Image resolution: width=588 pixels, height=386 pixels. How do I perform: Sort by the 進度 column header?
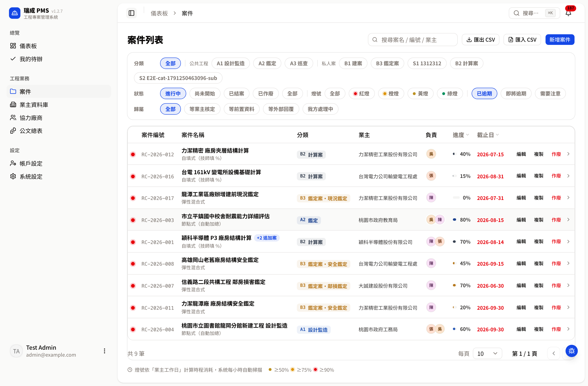pyautogui.click(x=461, y=135)
